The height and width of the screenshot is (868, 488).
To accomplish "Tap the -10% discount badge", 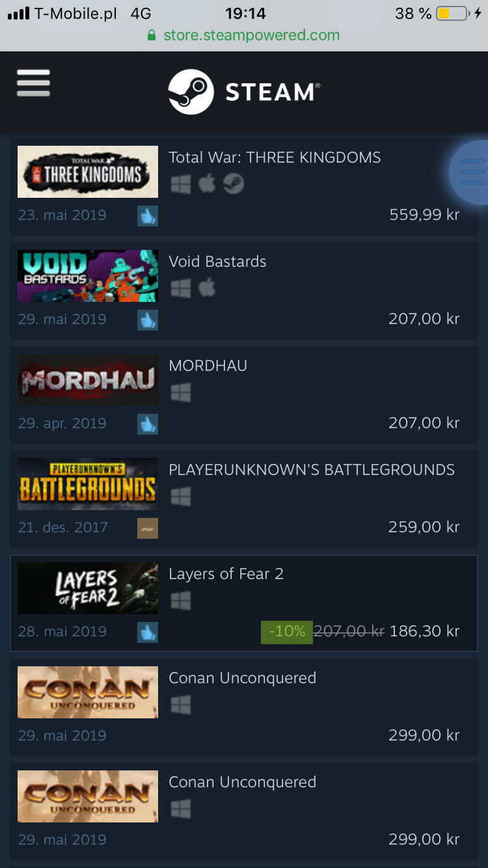I will point(287,631).
